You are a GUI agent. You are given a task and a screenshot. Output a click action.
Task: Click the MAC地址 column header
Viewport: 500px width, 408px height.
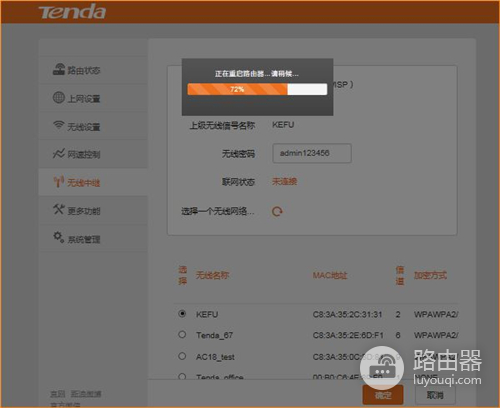point(330,275)
